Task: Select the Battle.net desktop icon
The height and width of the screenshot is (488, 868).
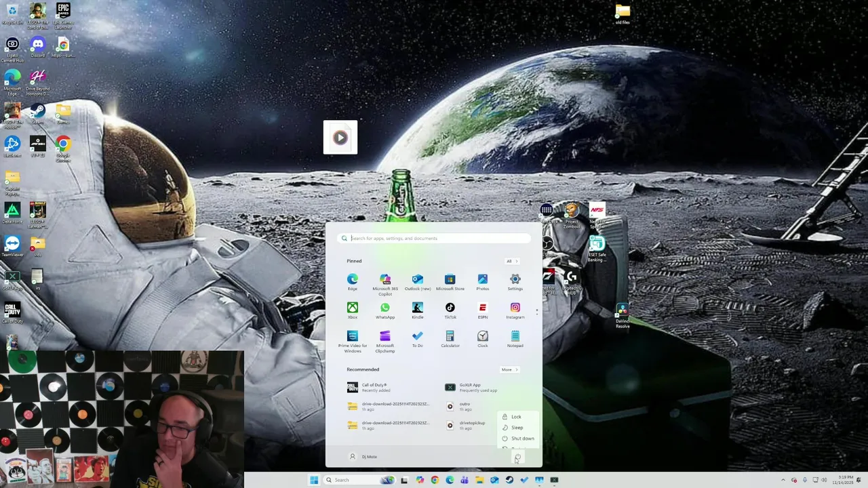Action: click(12, 146)
